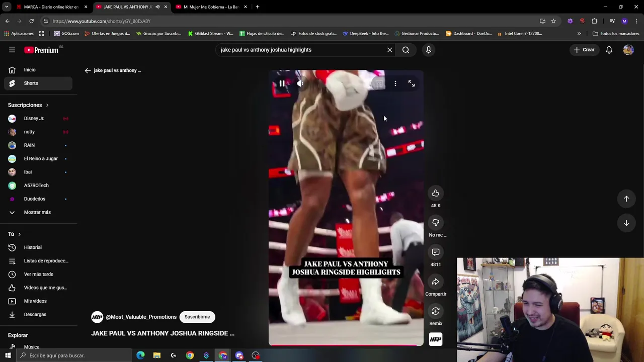Screen dimensions: 644x362
Task: Open RAIN subscription channel
Action: click(38, 145)
